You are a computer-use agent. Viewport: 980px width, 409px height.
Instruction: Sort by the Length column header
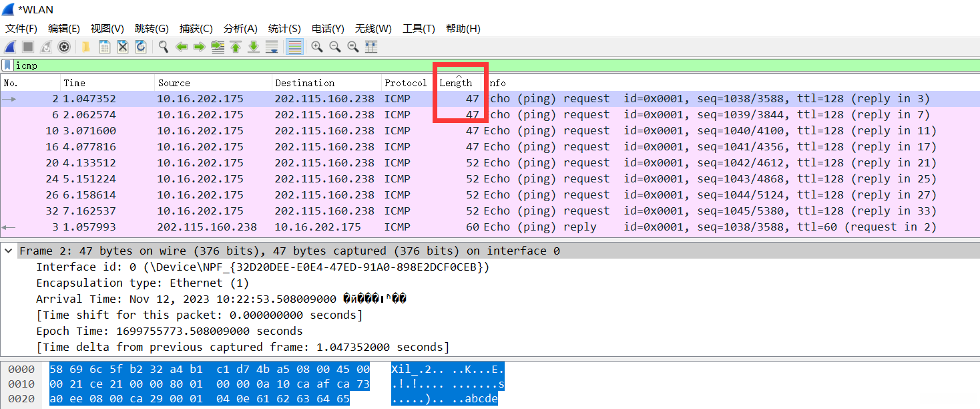click(x=456, y=83)
